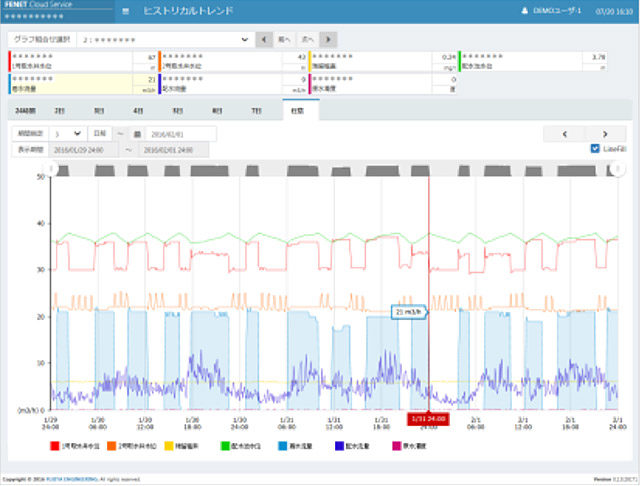Click the 次へ button
The image size is (640, 486).
pos(307,40)
